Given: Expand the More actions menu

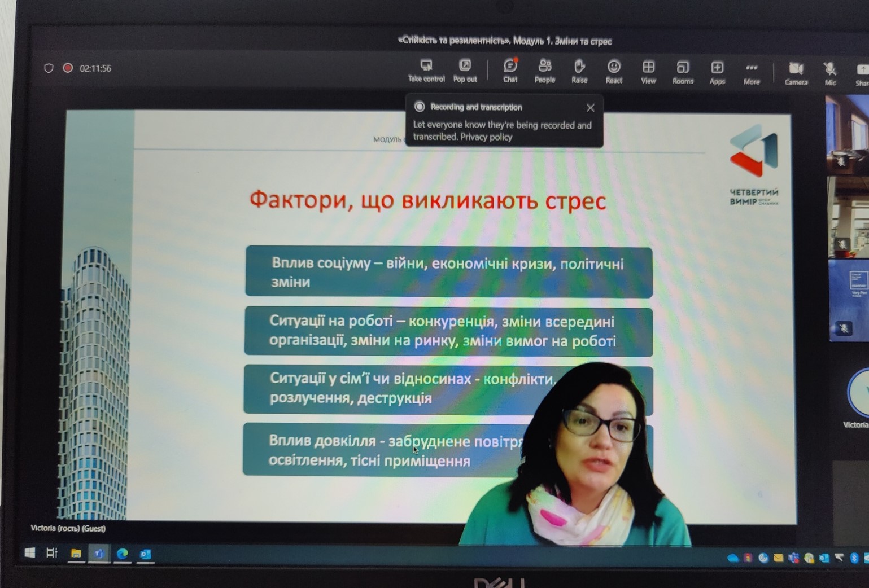Looking at the screenshot, I should tap(752, 72).
